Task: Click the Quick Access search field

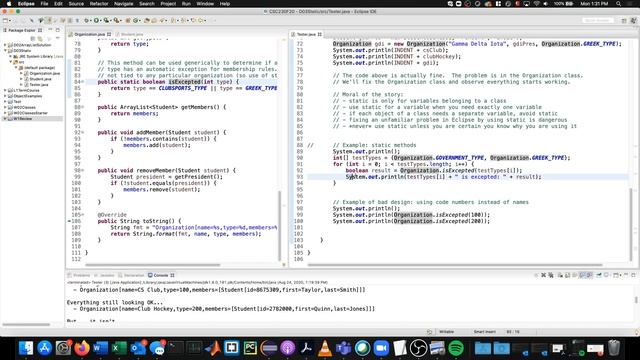Action: point(598,20)
